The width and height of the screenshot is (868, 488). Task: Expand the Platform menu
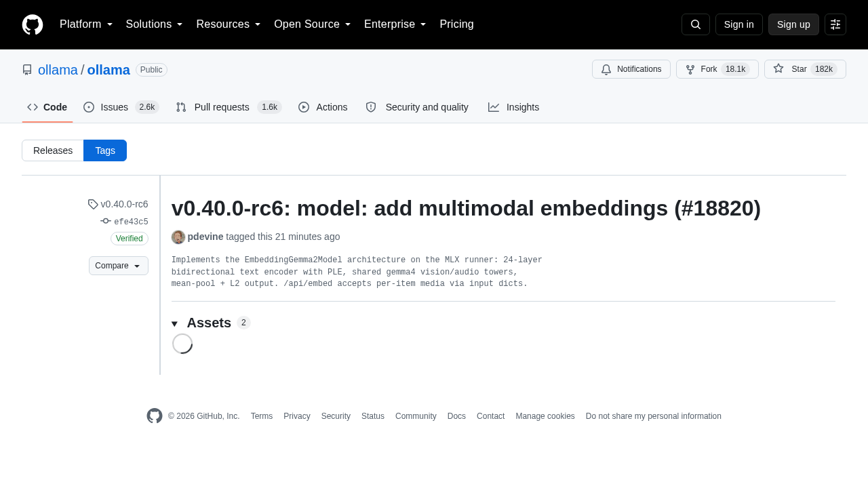(86, 24)
